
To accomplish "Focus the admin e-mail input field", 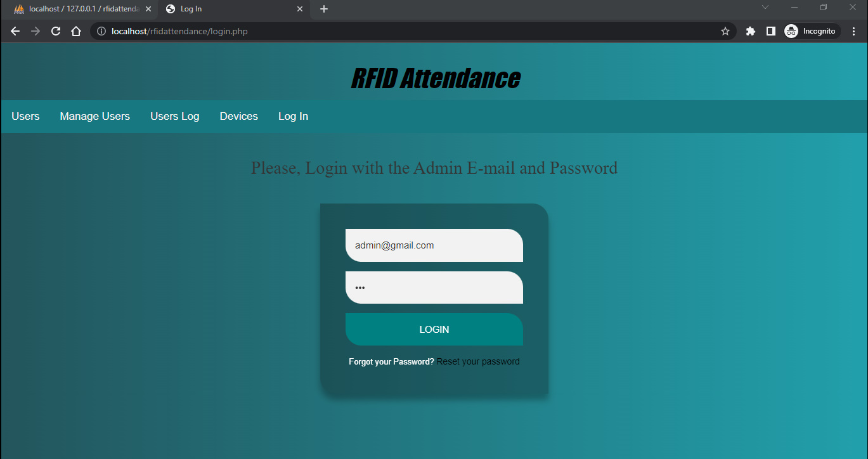I will tap(434, 245).
